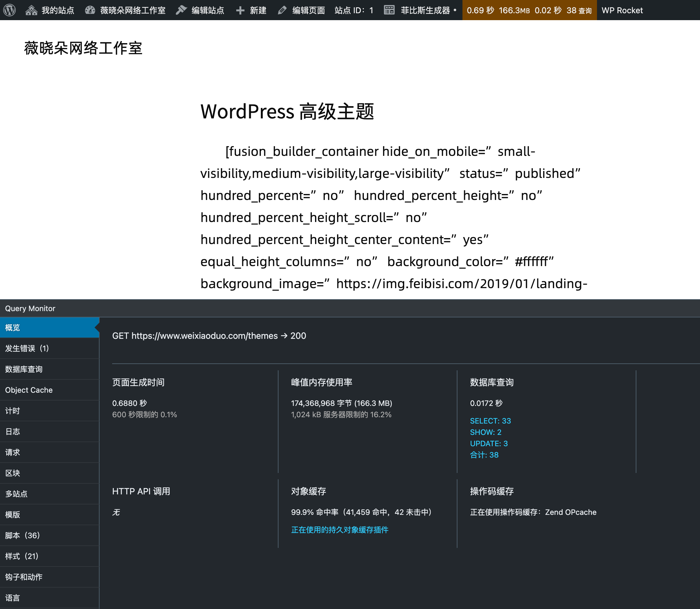Click the Query Monitor timing summary bar
The width and height of the screenshot is (700, 609).
pyautogui.click(x=529, y=10)
